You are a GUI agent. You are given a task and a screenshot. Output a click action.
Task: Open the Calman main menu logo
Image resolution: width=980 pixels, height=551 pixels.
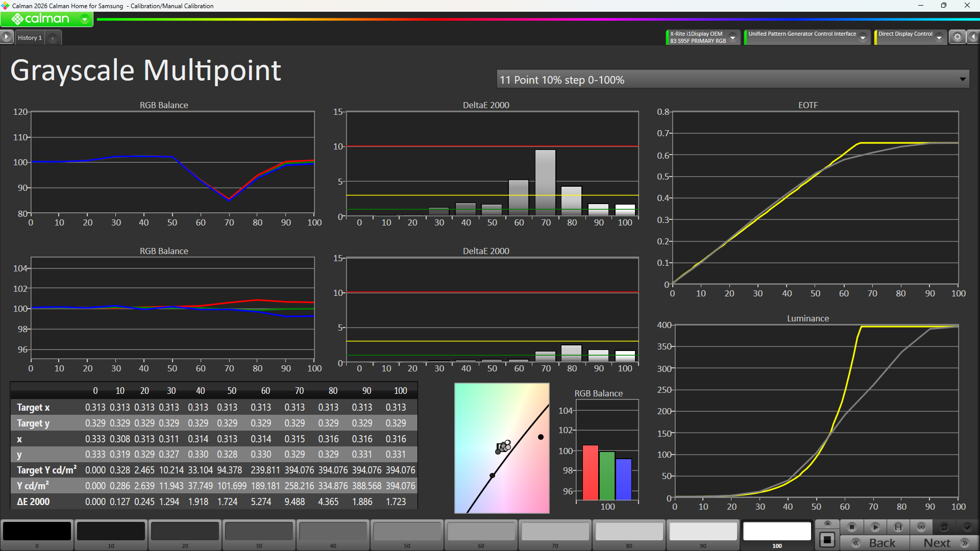[x=40, y=19]
